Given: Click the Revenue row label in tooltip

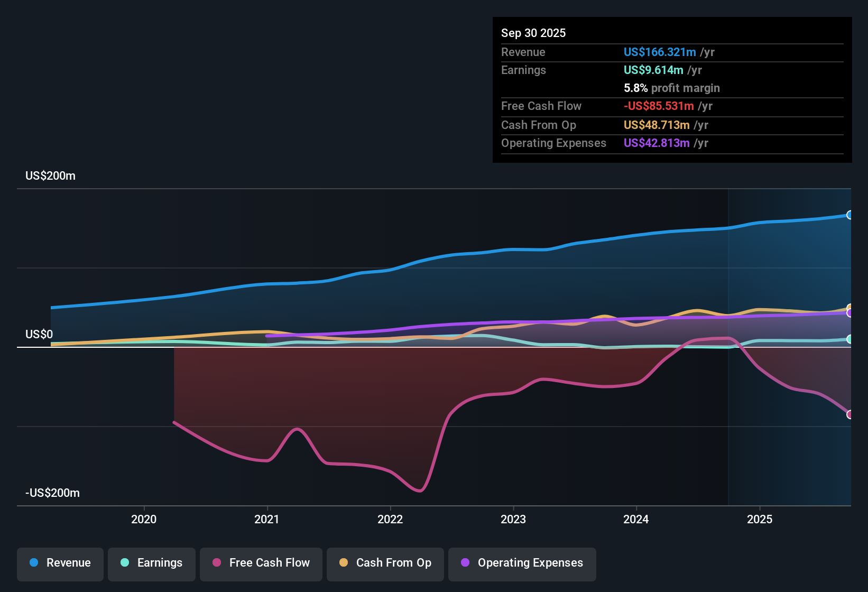Looking at the screenshot, I should (523, 52).
